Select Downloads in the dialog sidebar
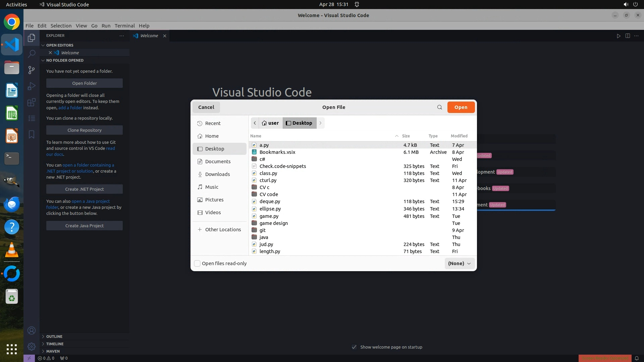The image size is (644, 362). pyautogui.click(x=217, y=174)
